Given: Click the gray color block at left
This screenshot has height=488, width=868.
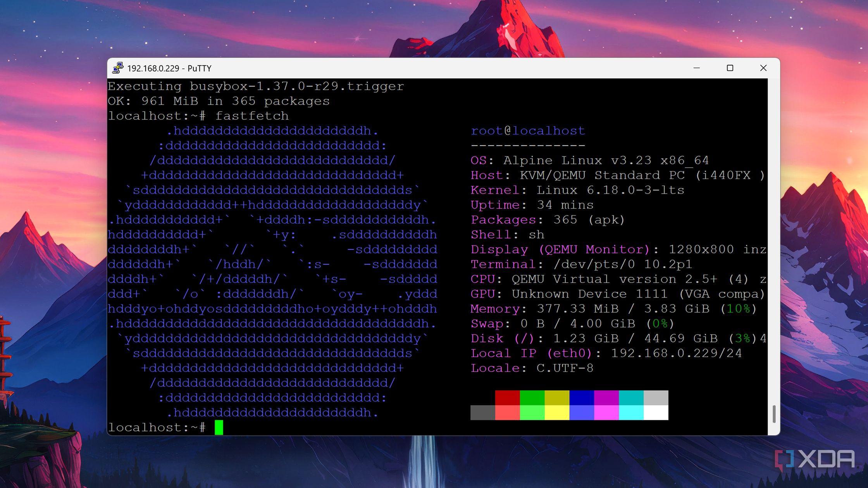Looking at the screenshot, I should tap(482, 412).
